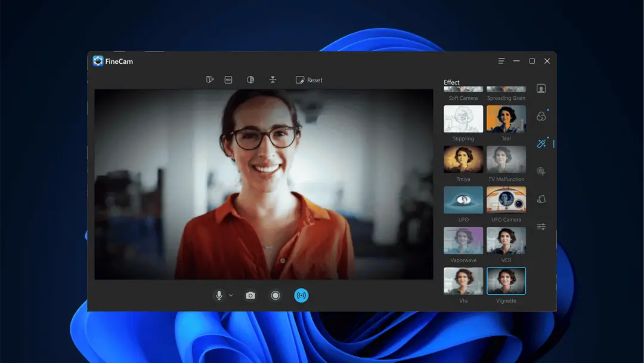The height and width of the screenshot is (363, 644).
Task: Click the HD resolution icon
Action: point(228,80)
